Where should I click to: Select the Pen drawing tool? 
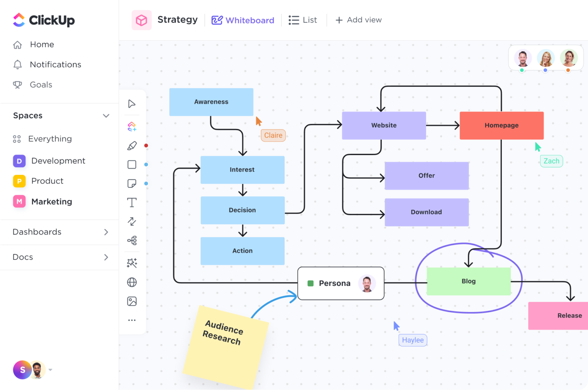(132, 145)
